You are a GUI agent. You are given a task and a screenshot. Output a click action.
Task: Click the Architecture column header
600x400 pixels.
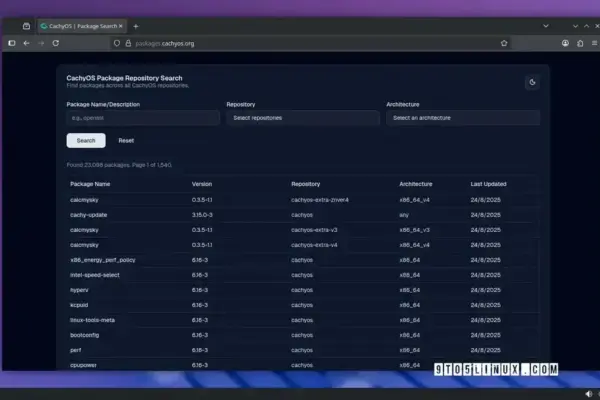pos(416,184)
